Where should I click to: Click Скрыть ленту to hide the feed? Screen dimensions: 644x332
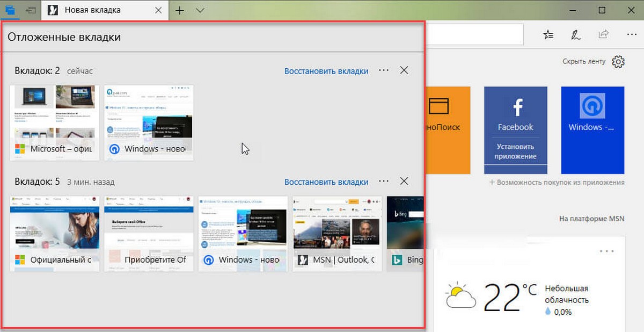pos(584,61)
